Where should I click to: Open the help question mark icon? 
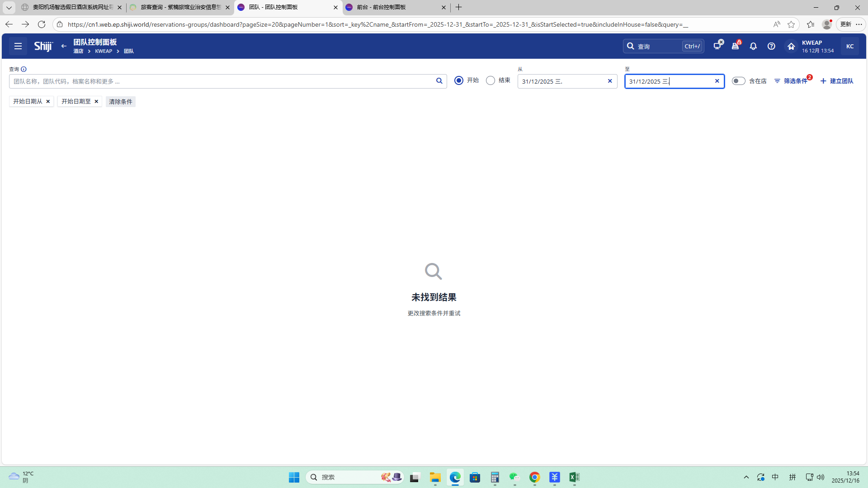(771, 46)
